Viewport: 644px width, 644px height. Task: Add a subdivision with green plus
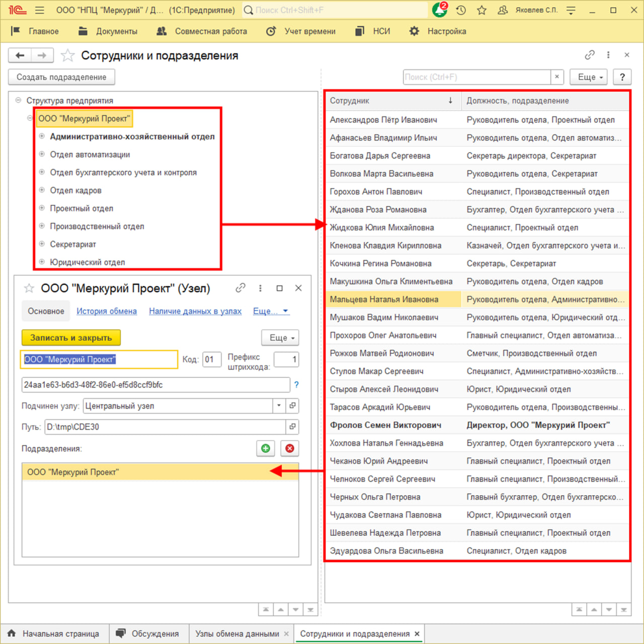(x=266, y=448)
